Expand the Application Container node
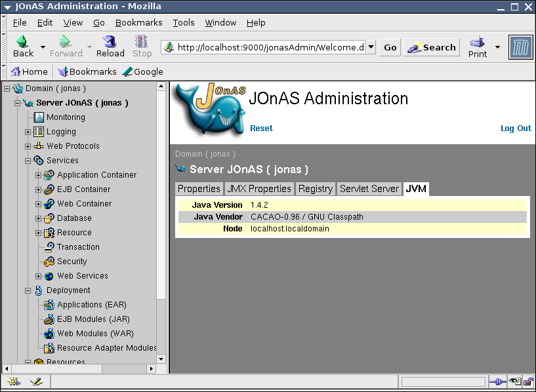Screen dimensions: 536x392 pos(38,175)
